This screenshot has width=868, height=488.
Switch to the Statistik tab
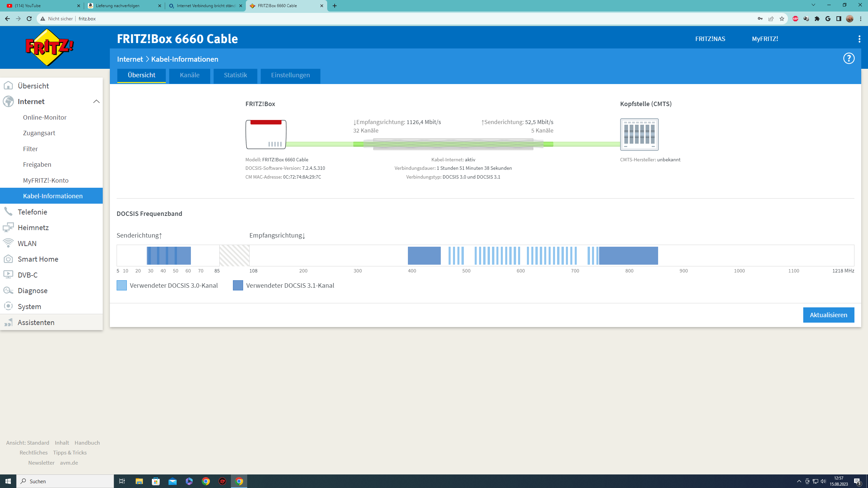235,76
